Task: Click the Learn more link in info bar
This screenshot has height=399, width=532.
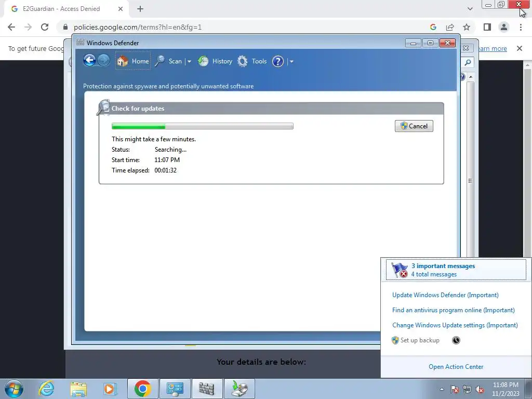Action: click(x=493, y=48)
